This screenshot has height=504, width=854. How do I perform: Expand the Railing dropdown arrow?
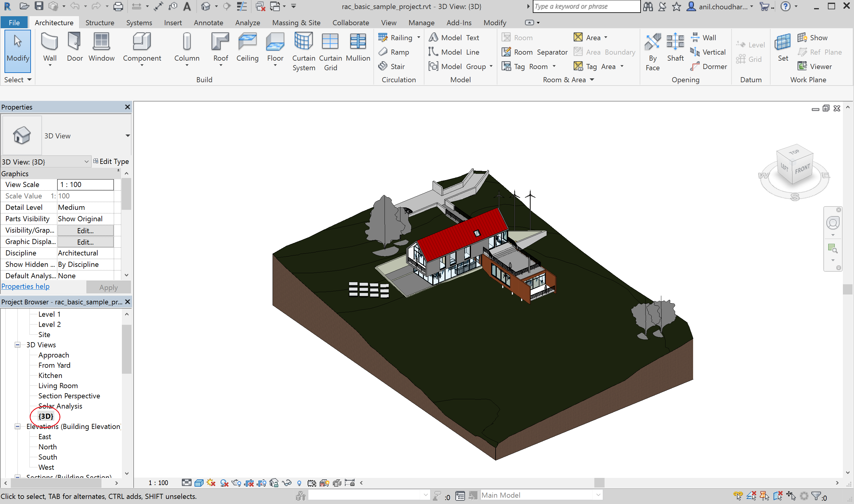pos(419,37)
